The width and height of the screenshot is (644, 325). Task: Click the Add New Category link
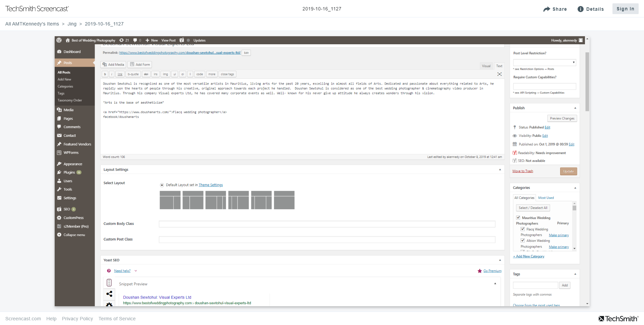coord(529,257)
